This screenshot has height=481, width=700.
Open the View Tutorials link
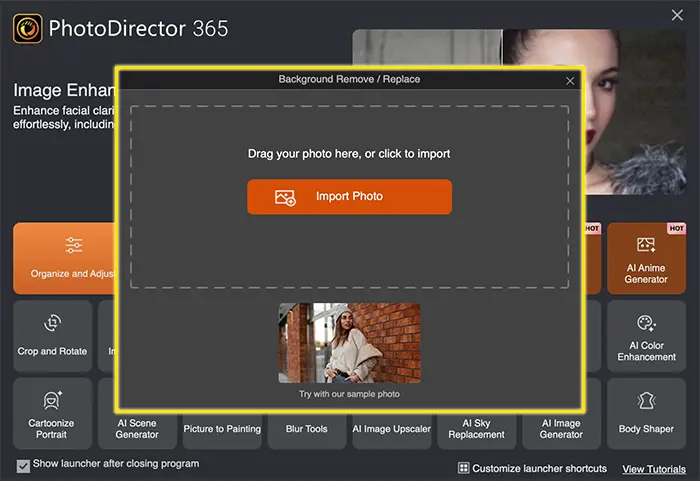[654, 469]
